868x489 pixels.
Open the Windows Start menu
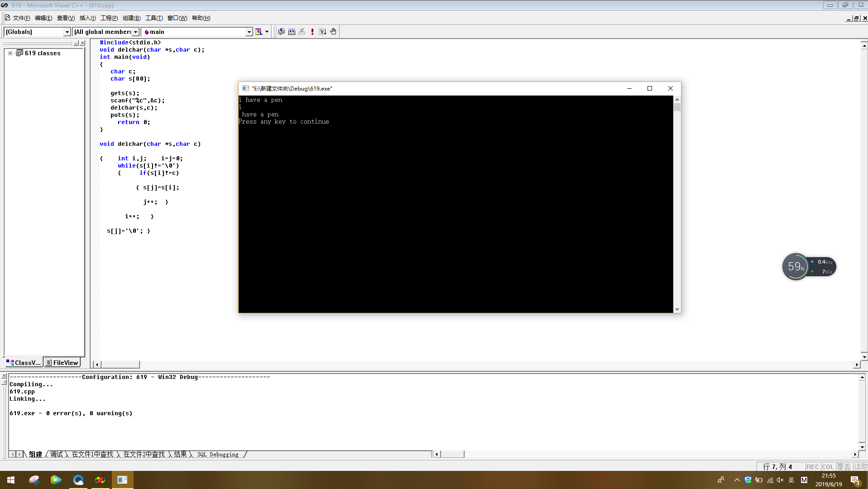point(11,480)
